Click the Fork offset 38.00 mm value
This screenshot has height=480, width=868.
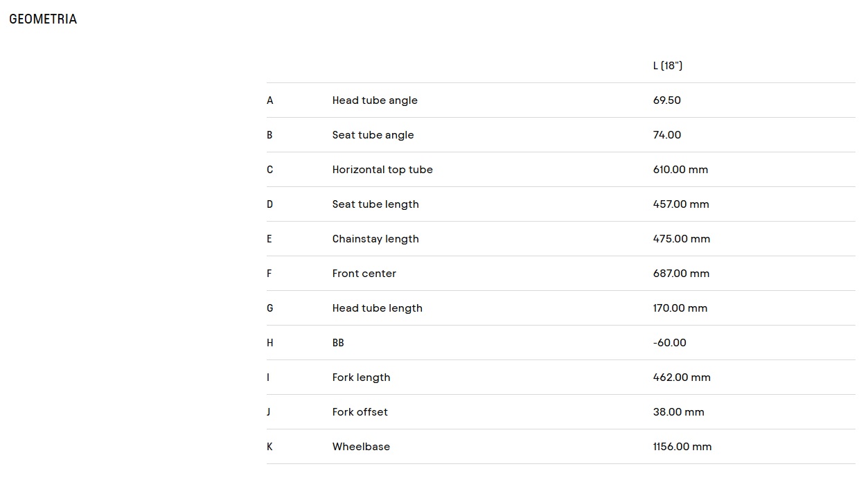pos(679,412)
